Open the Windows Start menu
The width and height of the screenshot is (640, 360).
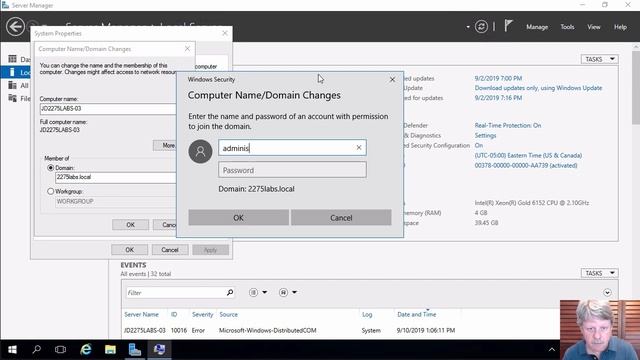[12, 350]
